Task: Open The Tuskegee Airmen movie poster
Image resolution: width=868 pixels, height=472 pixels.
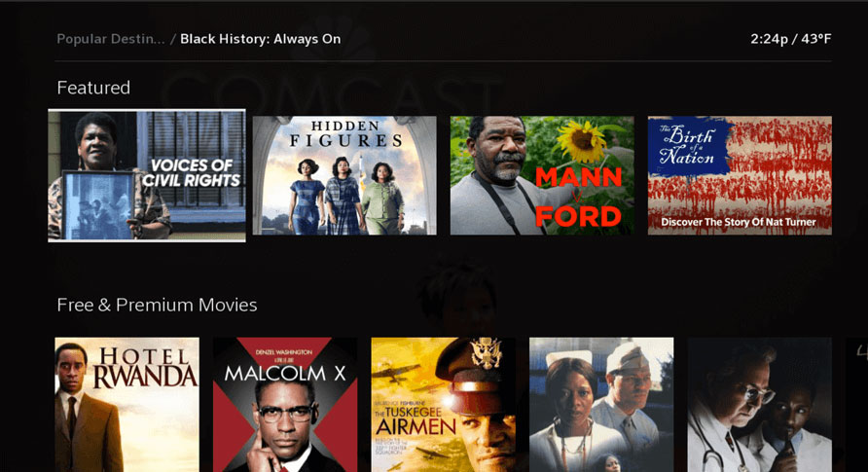Action: coord(444,405)
